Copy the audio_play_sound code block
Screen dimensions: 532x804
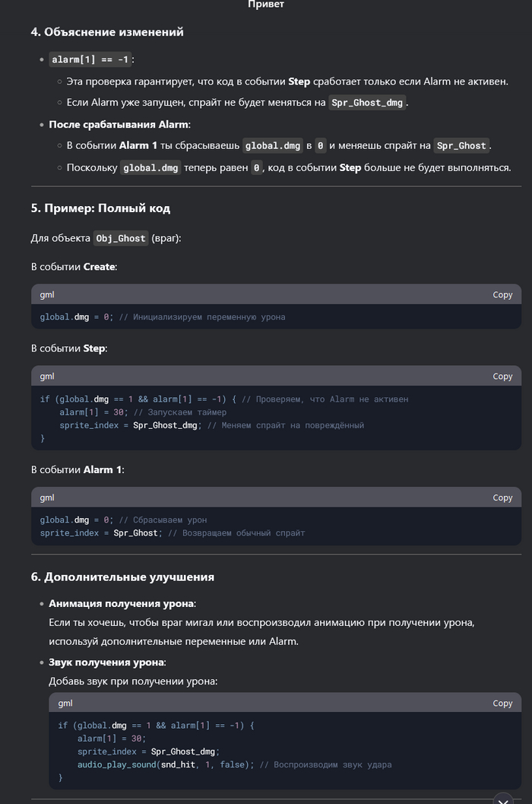tap(502, 703)
